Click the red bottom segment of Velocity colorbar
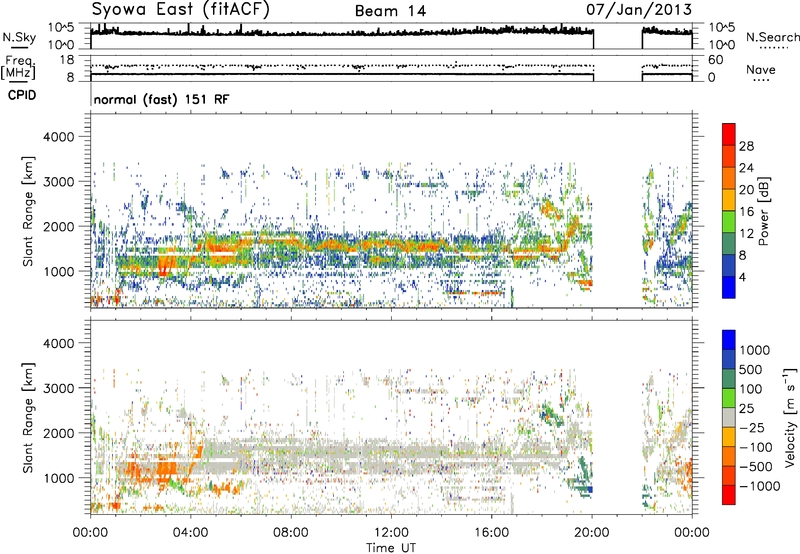This screenshot has width=800, height=554. (x=729, y=495)
